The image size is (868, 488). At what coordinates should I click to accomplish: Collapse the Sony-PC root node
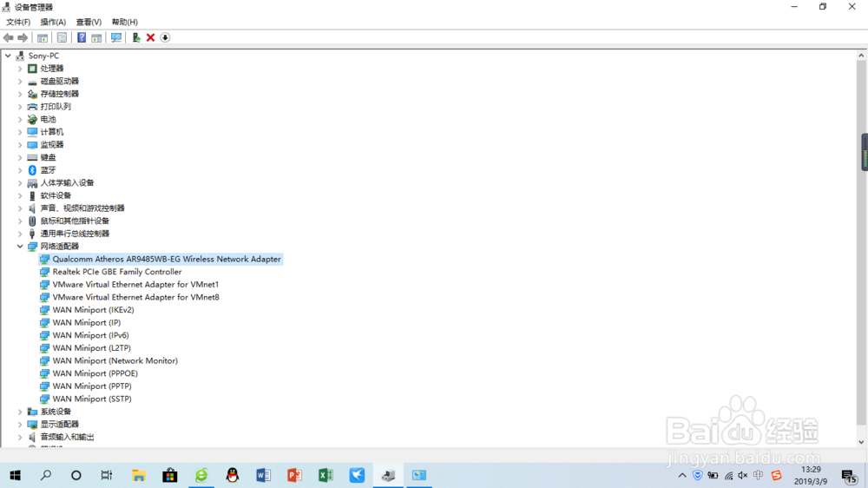click(8, 56)
